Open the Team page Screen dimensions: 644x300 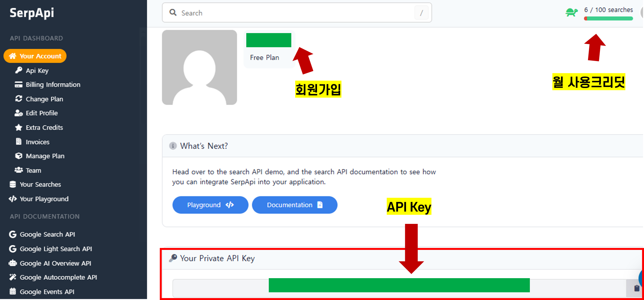click(33, 170)
